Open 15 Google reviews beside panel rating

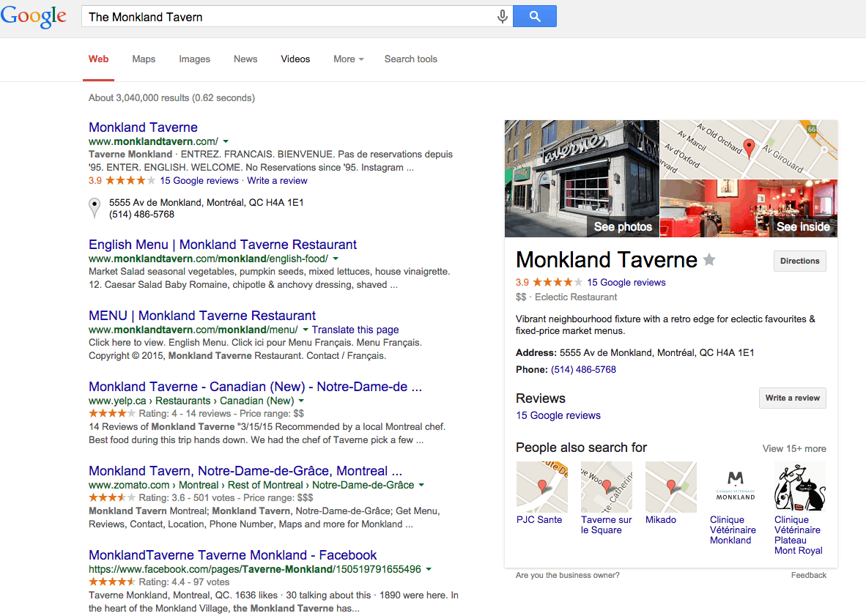[x=626, y=283]
